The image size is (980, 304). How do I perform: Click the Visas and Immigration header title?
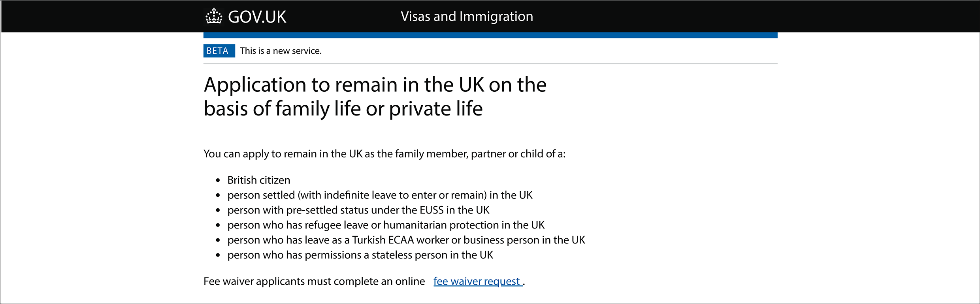467,17
